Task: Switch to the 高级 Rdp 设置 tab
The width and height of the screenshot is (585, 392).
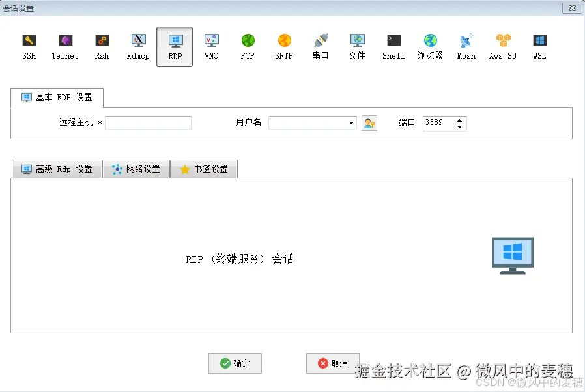Action: (x=57, y=169)
